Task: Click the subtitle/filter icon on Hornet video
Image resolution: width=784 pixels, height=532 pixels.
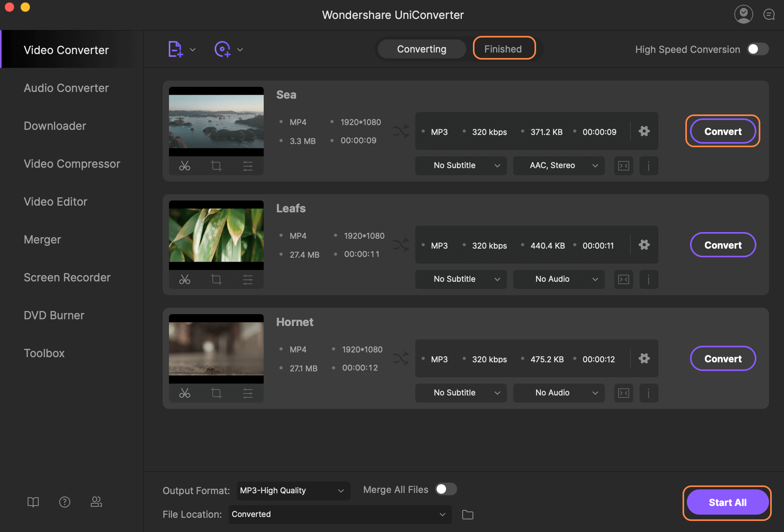Action: pos(248,391)
